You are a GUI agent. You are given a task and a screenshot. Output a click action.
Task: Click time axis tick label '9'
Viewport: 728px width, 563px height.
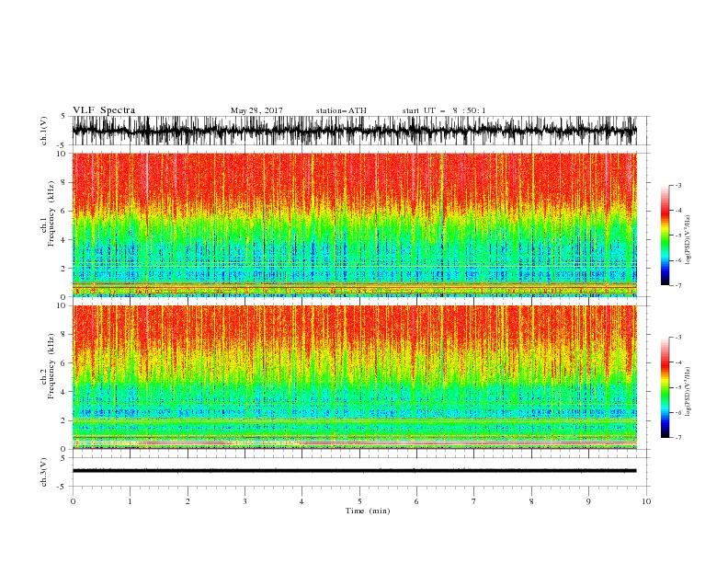tap(588, 501)
